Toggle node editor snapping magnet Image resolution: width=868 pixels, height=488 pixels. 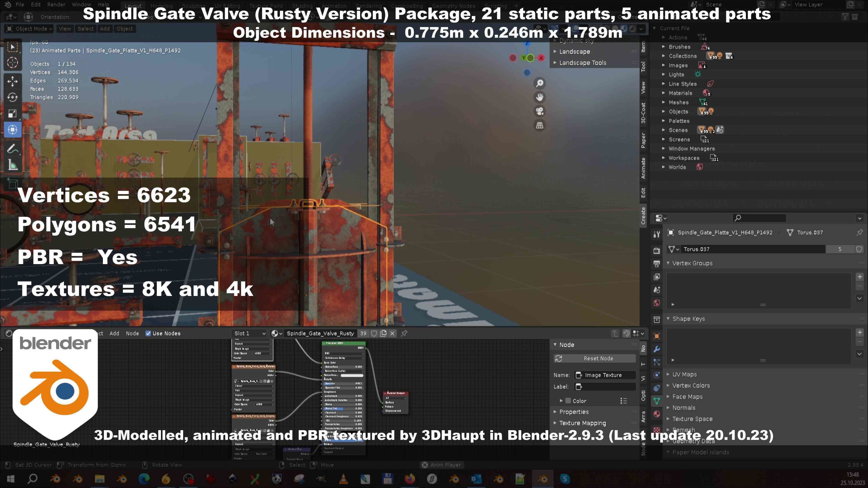click(626, 333)
